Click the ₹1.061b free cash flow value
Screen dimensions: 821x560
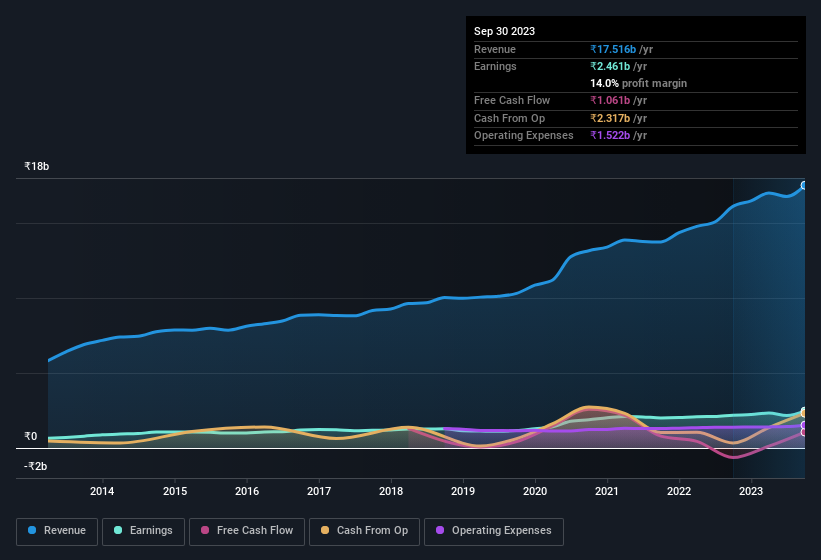[x=610, y=100]
